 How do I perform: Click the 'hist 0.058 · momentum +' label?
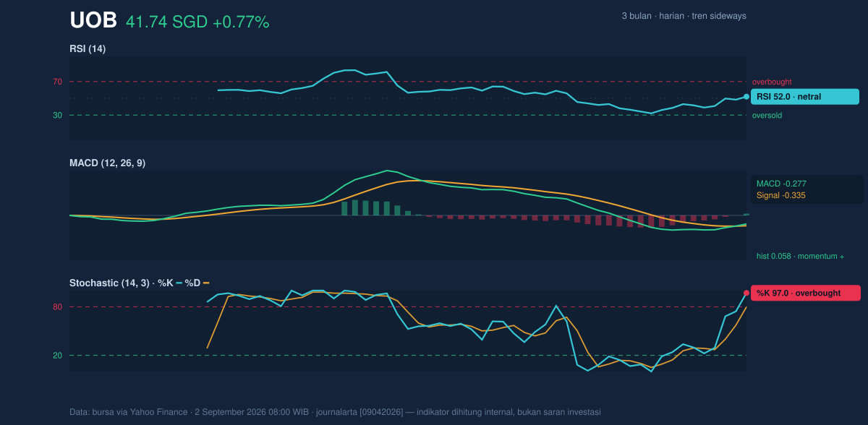[800, 256]
